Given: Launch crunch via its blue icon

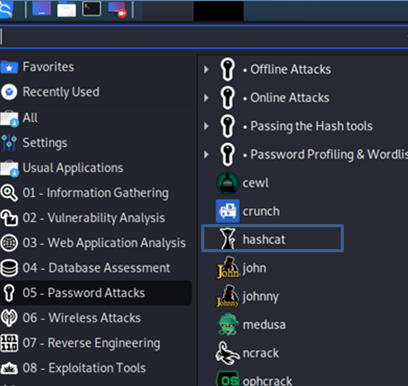Looking at the screenshot, I should (x=228, y=211).
